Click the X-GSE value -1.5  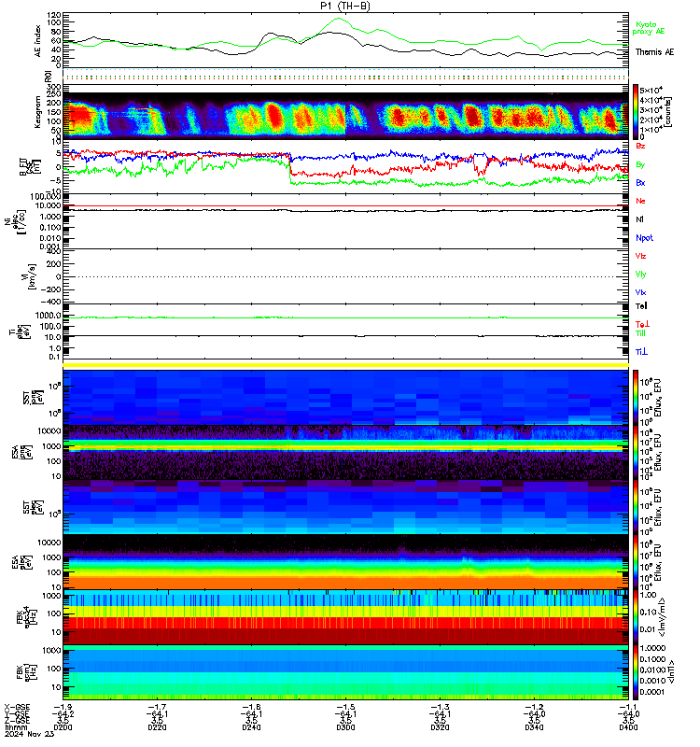click(345, 707)
